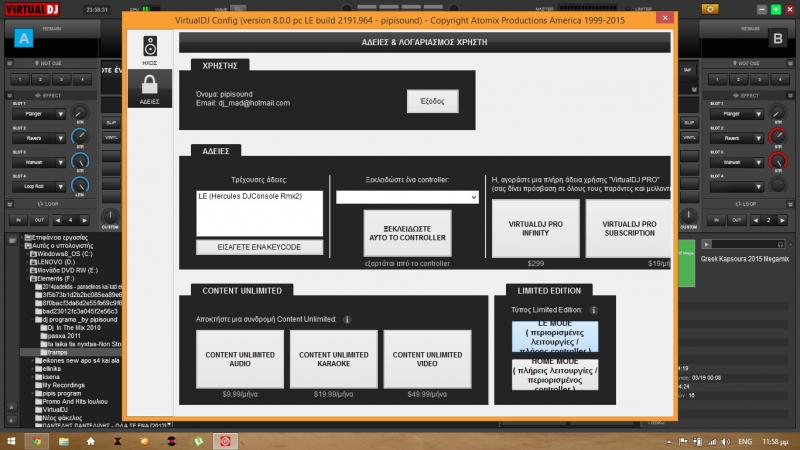This screenshot has width=800, height=450.
Task: Click the info icon beside Content Unlimited text
Action: point(346,319)
